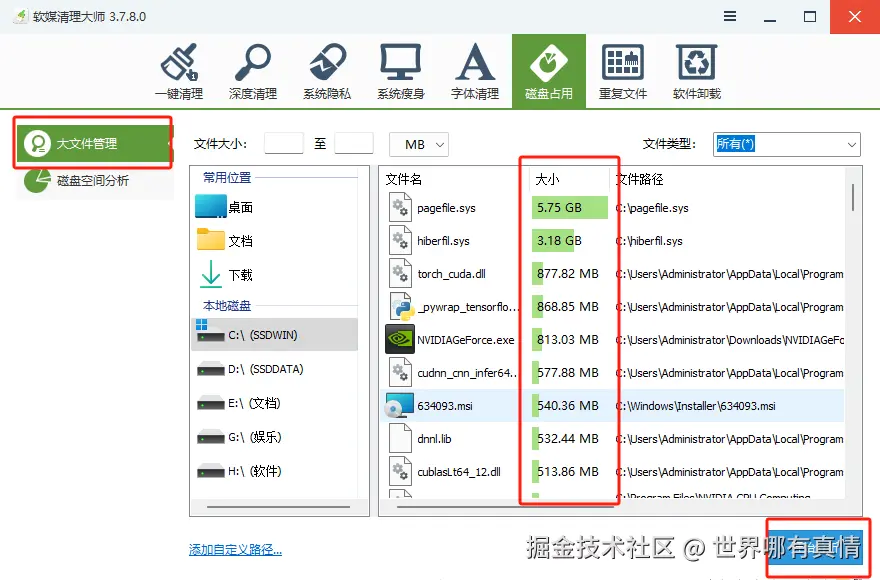Click the 添加自定义路径 link
The image size is (880, 580).
[x=235, y=549]
